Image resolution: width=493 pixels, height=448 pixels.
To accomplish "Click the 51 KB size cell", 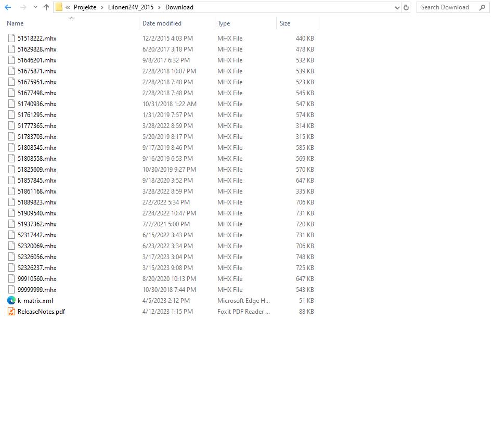I will (x=306, y=300).
